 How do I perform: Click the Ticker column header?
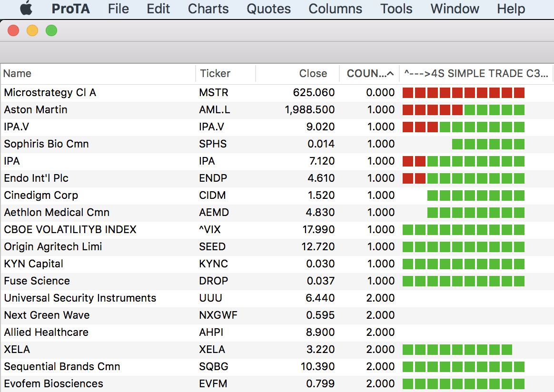[215, 73]
